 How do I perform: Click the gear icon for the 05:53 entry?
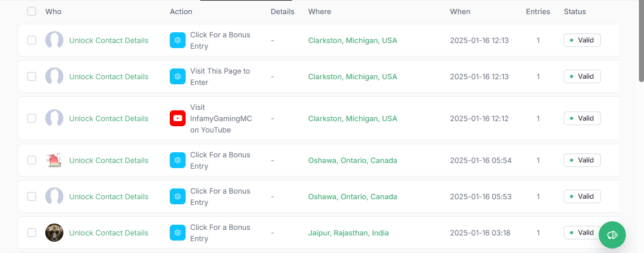click(x=178, y=196)
